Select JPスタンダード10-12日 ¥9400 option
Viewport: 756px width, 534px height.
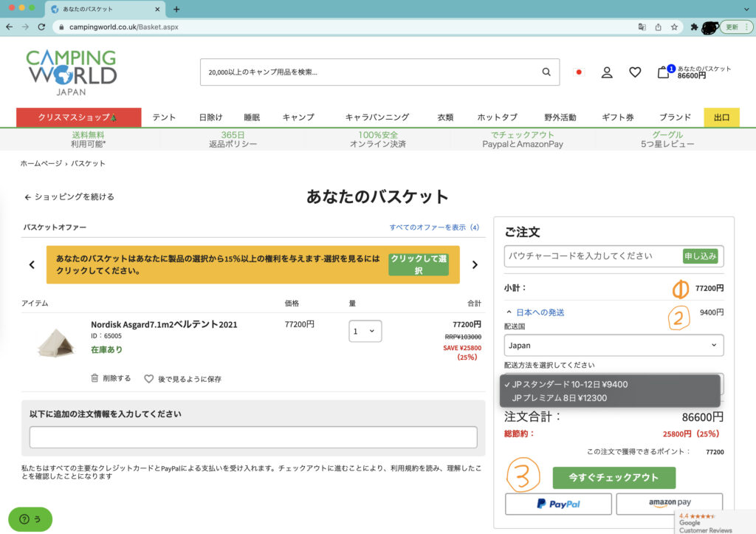pyautogui.click(x=610, y=385)
